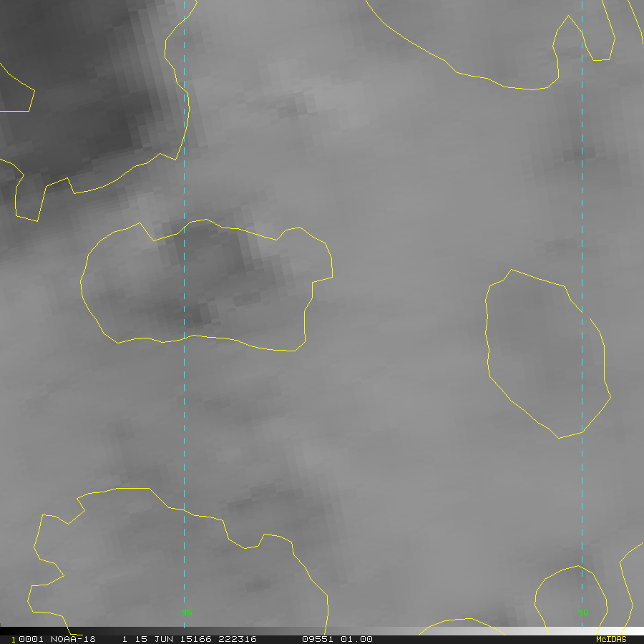Click the McIDAS label in status bar
Viewport: 644px width, 644px height.
pyautogui.click(x=610, y=639)
